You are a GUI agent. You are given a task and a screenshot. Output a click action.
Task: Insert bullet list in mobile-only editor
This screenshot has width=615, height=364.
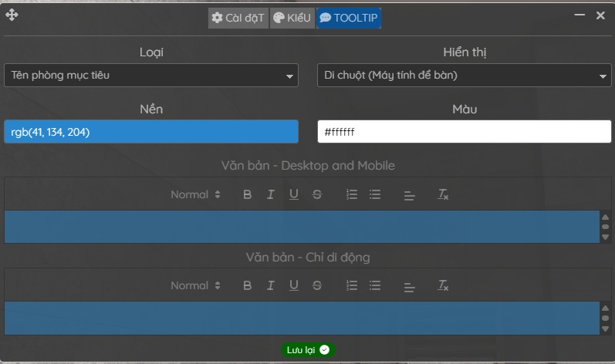coord(375,285)
